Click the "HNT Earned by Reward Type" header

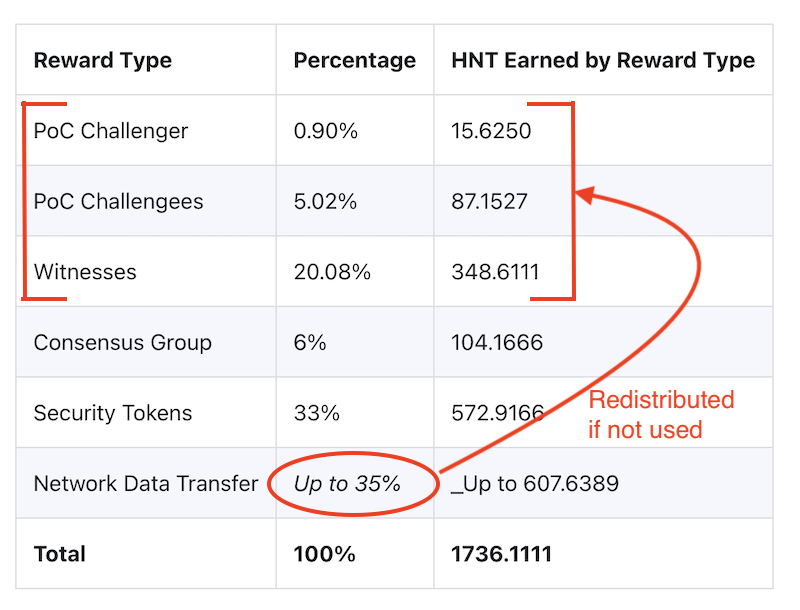click(603, 60)
